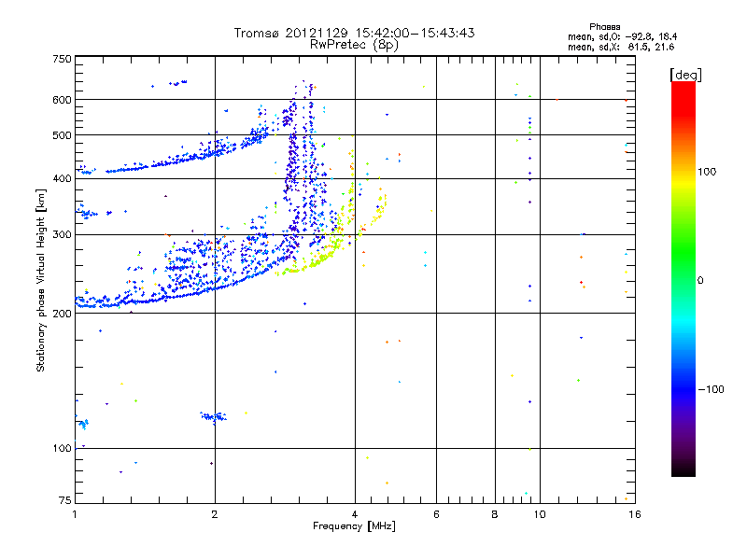Click the 750 km label at the top of the y-axis
Image resolution: width=747 pixels, height=560 pixels.
coord(62,59)
